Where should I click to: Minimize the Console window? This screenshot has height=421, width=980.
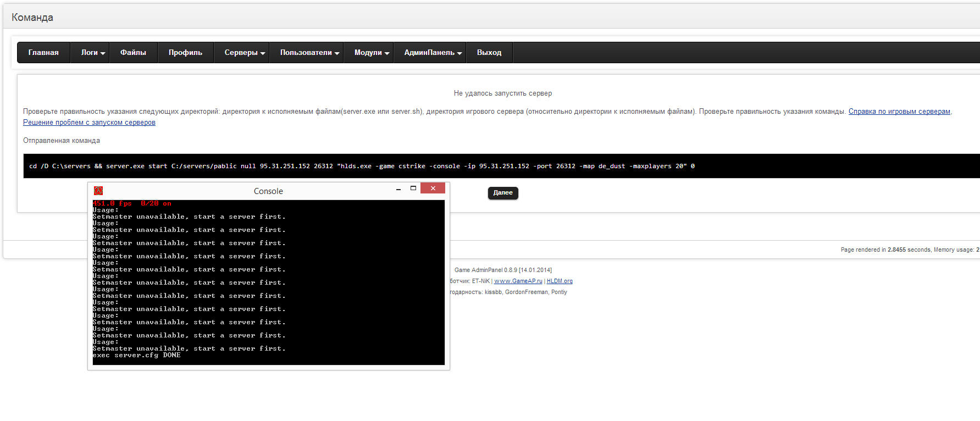(x=398, y=189)
